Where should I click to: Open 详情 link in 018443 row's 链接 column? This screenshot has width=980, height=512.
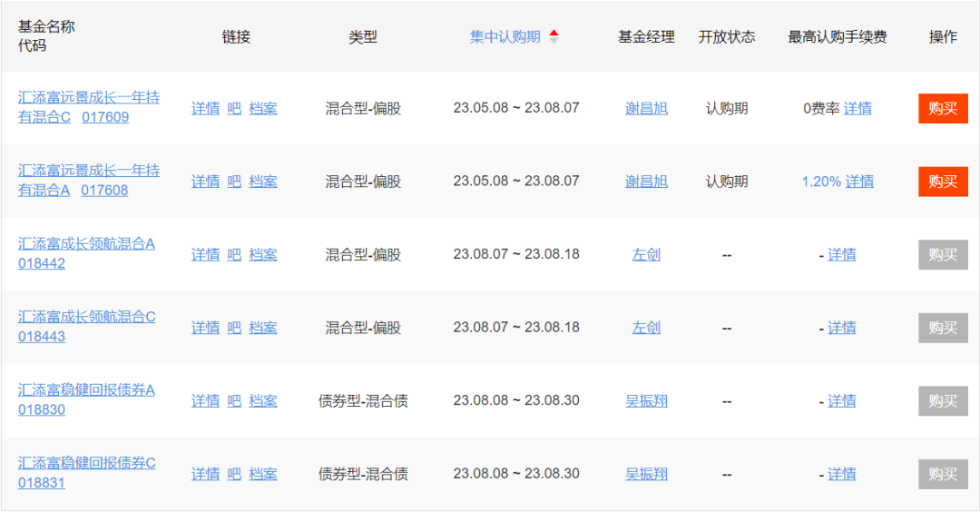tap(206, 328)
